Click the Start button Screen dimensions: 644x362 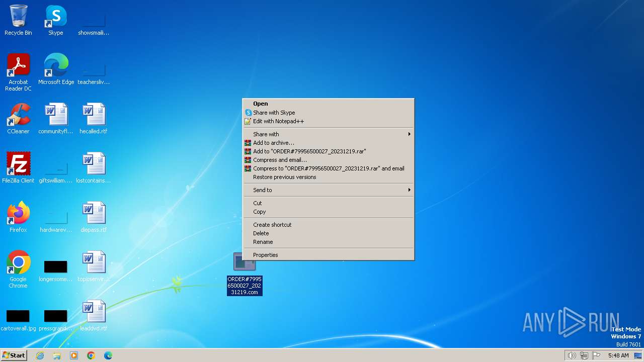pyautogui.click(x=14, y=355)
